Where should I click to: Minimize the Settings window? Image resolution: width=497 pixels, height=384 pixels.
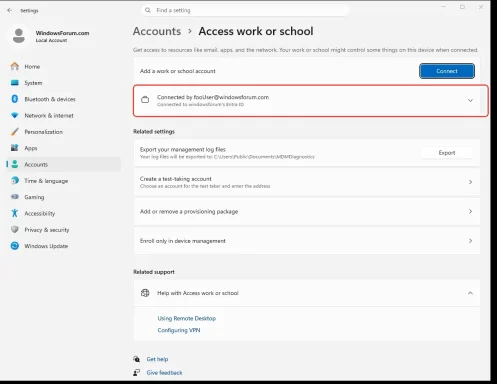point(444,7)
